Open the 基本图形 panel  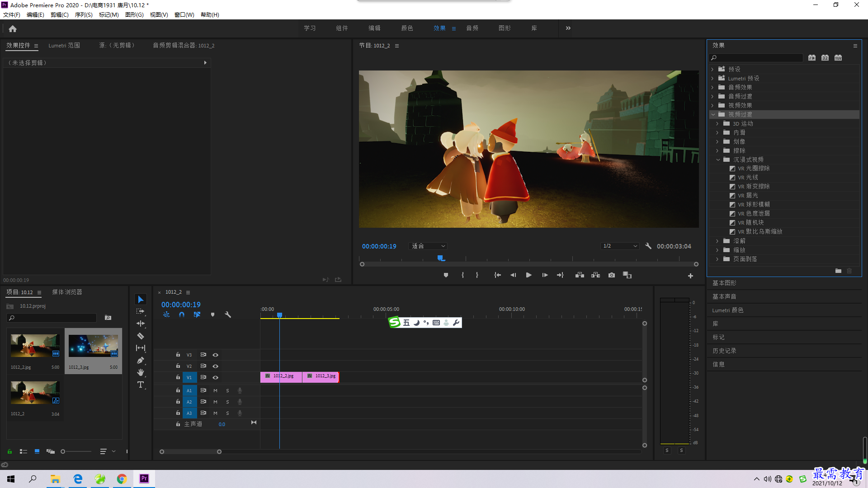pyautogui.click(x=724, y=283)
